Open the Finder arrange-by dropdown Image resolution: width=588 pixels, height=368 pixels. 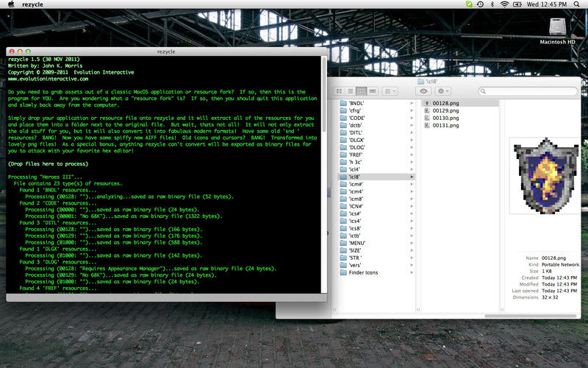(x=390, y=91)
